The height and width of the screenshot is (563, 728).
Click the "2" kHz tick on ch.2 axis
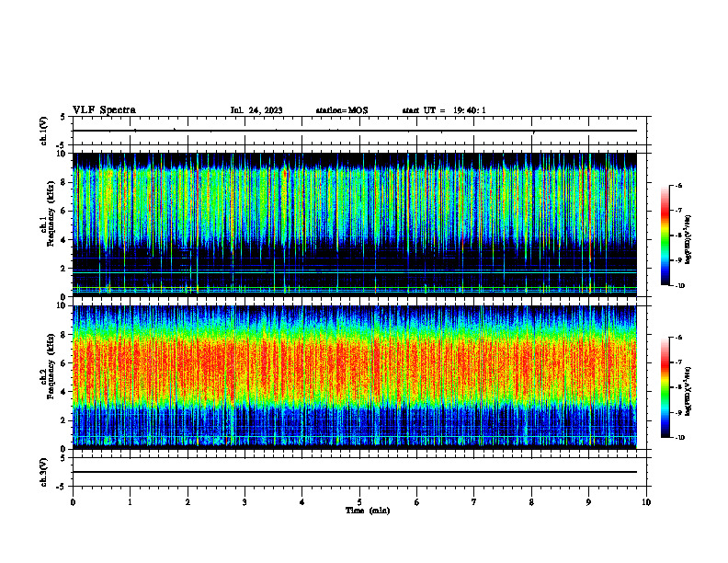tap(65, 420)
